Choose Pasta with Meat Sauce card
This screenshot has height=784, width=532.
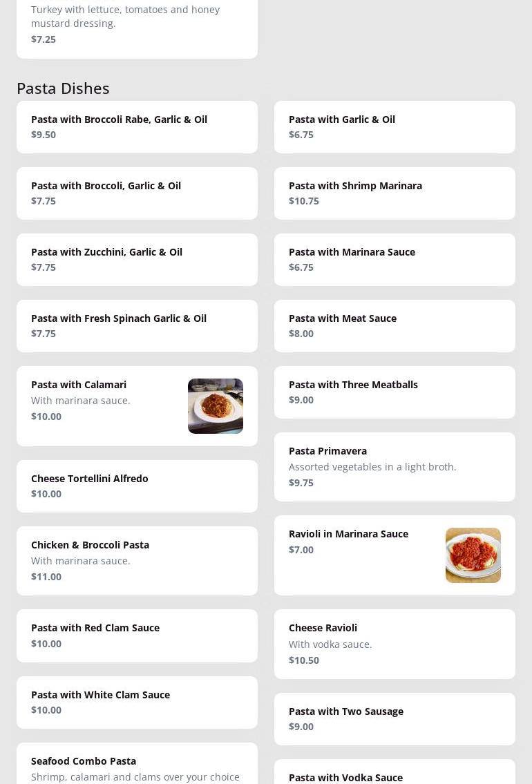395,326
